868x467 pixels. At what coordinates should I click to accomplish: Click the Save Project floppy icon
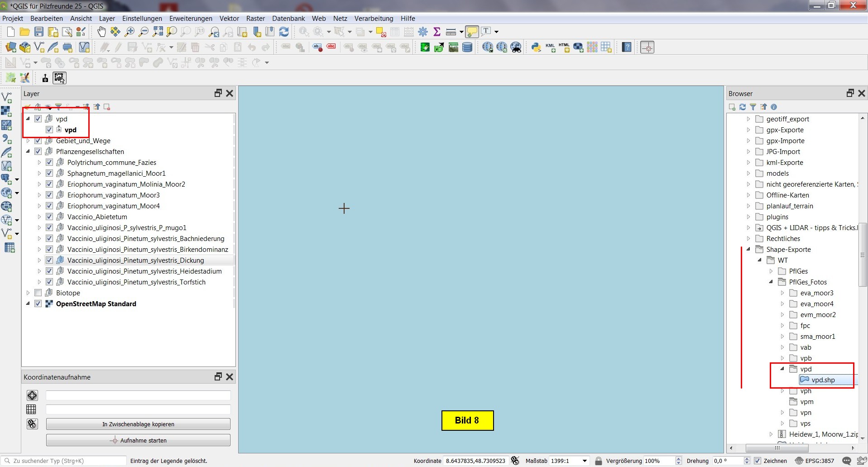pos(39,32)
